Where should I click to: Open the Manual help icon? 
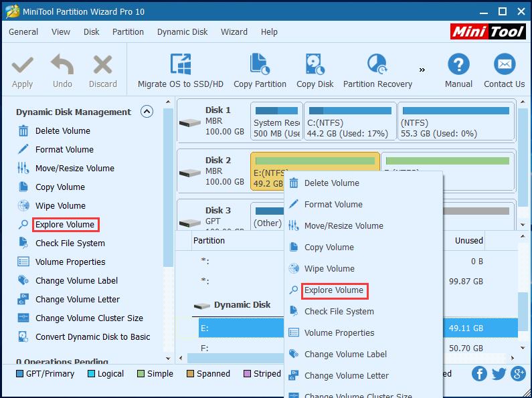click(458, 64)
